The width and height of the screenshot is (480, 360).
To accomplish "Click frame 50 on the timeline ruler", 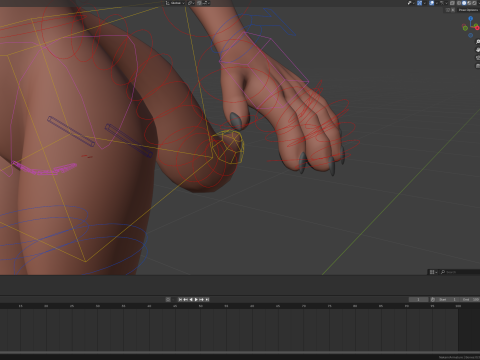I will tap(201, 306).
